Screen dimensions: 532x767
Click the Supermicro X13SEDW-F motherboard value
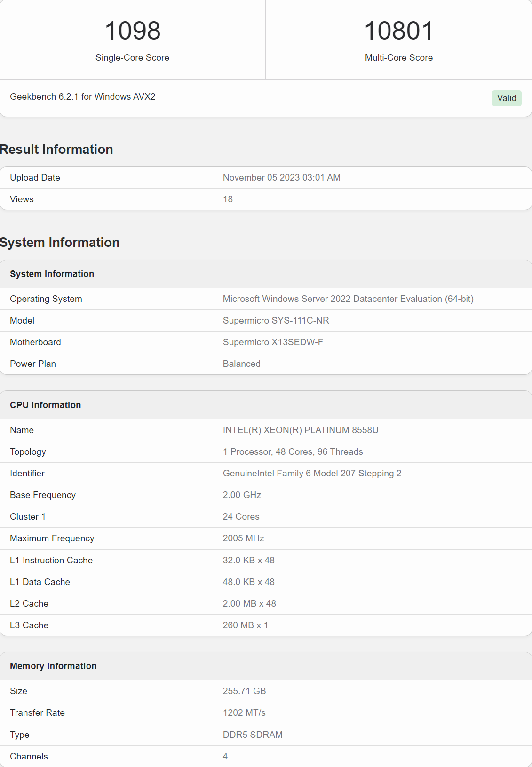(x=273, y=342)
